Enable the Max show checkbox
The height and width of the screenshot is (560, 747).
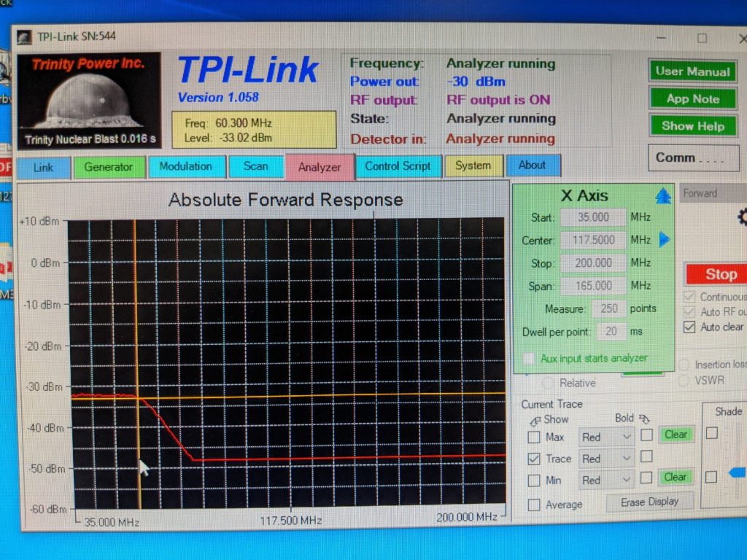click(x=534, y=437)
